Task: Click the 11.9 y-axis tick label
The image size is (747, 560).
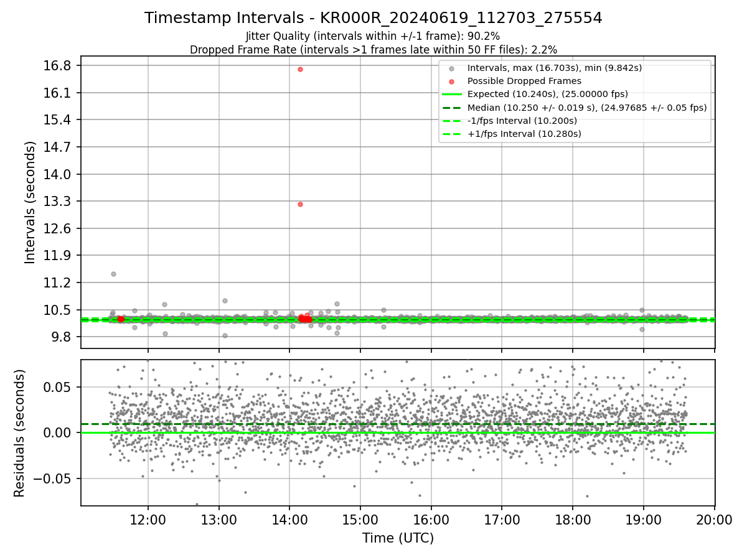Action: 59,255
